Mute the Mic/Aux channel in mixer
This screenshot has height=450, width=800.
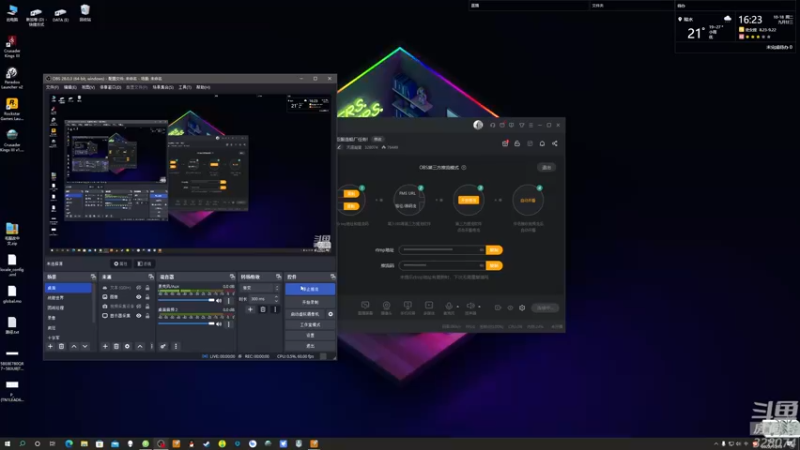click(219, 301)
